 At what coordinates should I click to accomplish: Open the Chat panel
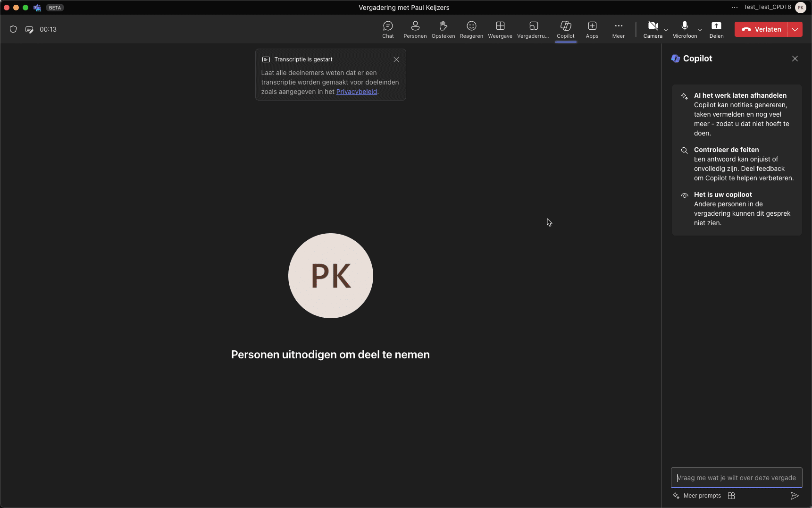(387, 29)
